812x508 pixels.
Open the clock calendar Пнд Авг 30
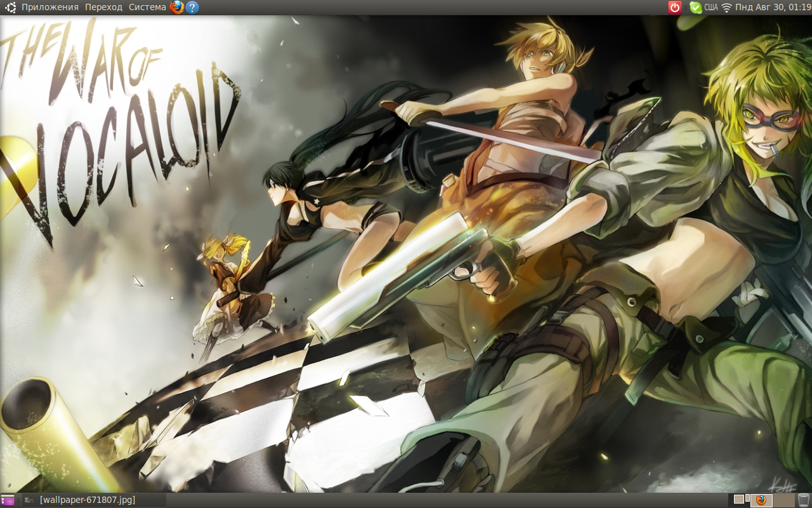(x=773, y=8)
